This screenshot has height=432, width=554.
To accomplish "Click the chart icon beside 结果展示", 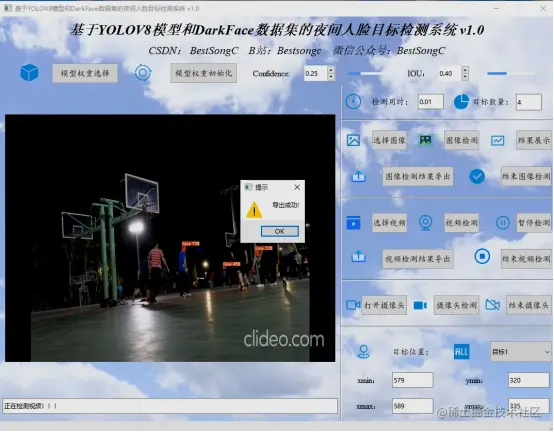I will click(x=497, y=141).
